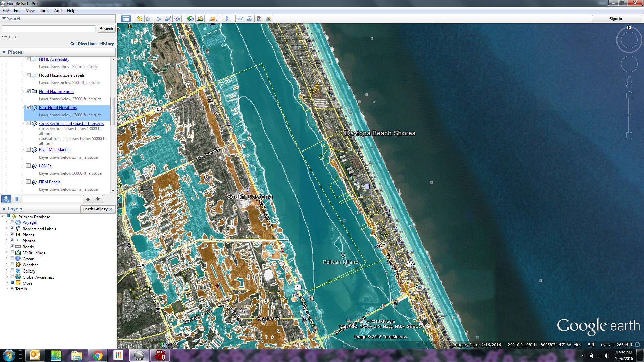Add a placemark with the pushpin tool
The image size is (644, 362).
[x=140, y=19]
